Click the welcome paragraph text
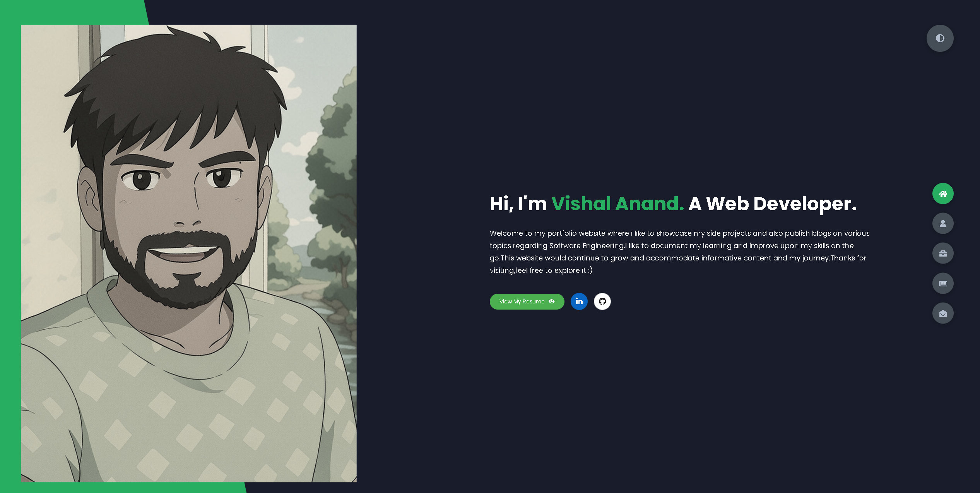 679,252
